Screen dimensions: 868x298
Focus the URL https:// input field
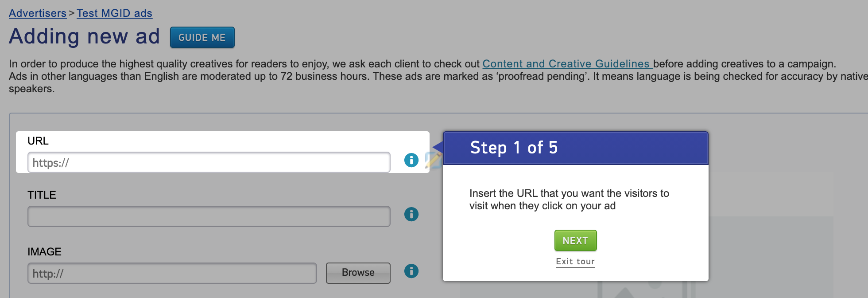209,163
